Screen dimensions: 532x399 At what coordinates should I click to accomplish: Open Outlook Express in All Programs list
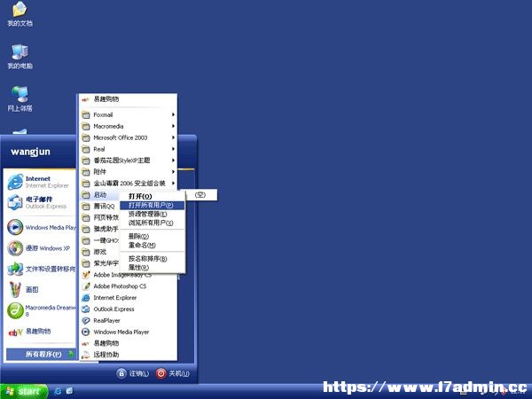coord(129,309)
